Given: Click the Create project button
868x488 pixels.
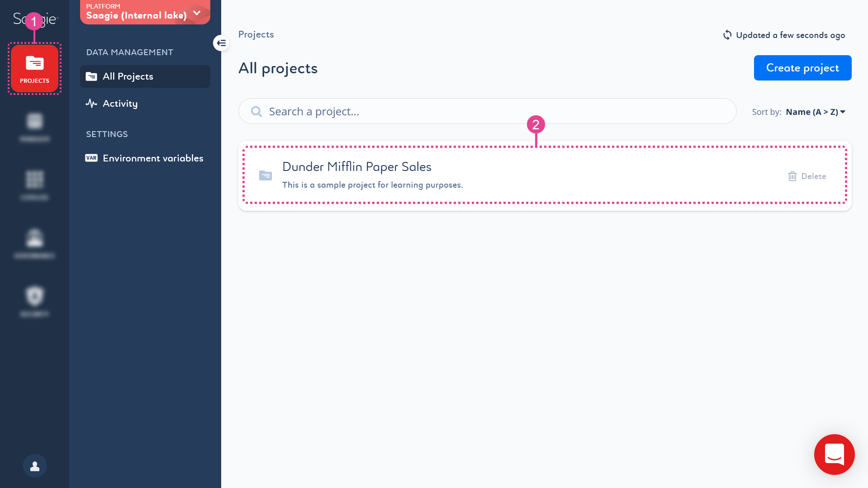Looking at the screenshot, I should 802,68.
